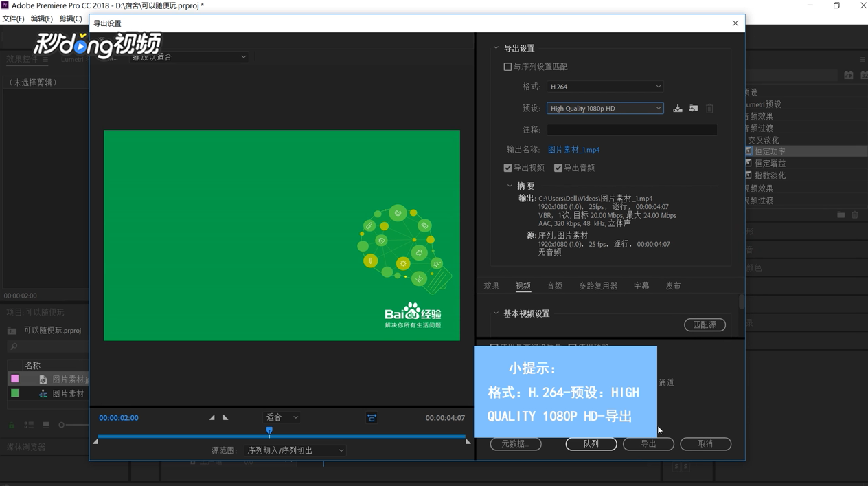
Task: Click the trash icon in the Effects panel
Action: pyautogui.click(x=855, y=215)
